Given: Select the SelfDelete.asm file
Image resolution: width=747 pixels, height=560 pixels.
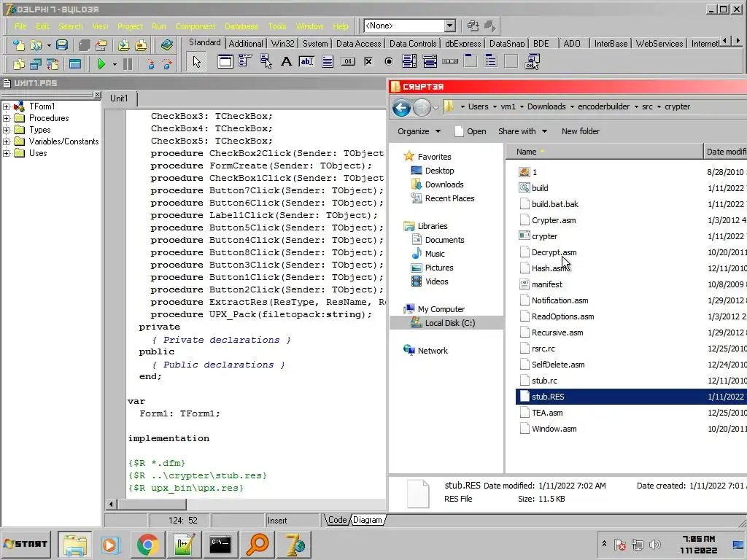Looking at the screenshot, I should [x=558, y=365].
